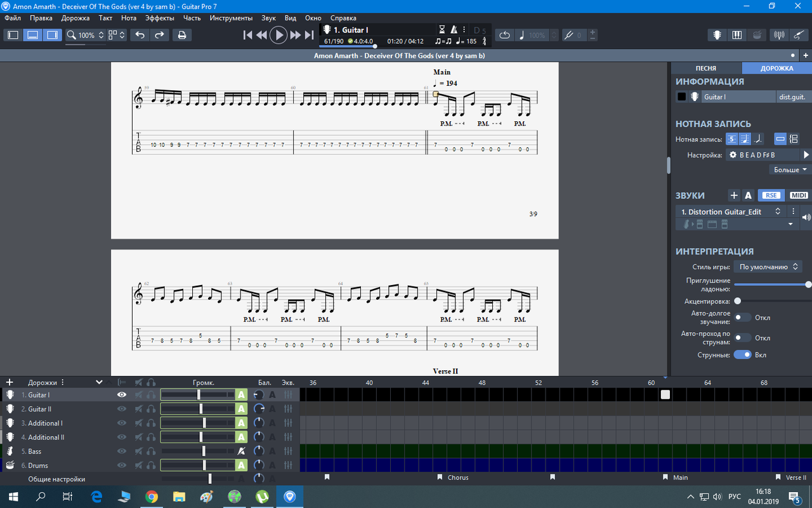Screen dimensions: 812x508
Task: Click the Undo arrow icon
Action: [x=140, y=35]
